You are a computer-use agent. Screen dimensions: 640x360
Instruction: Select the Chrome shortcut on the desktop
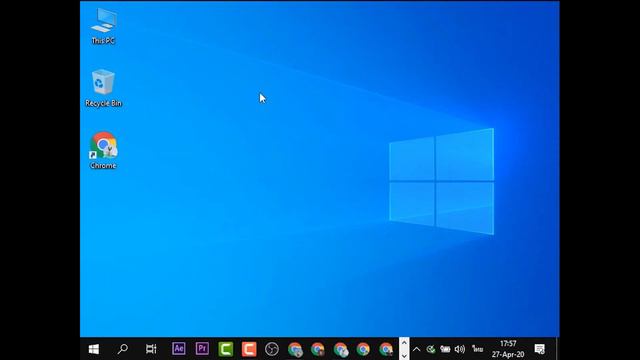[103, 150]
